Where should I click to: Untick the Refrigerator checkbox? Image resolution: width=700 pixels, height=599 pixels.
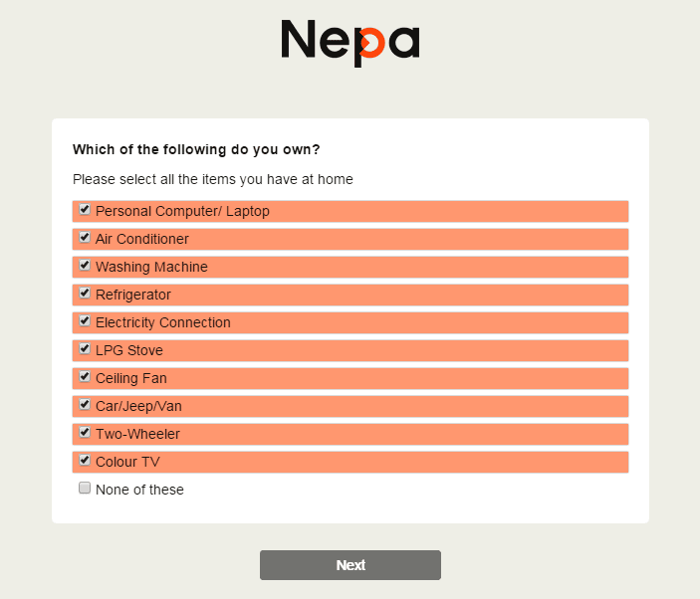point(85,294)
